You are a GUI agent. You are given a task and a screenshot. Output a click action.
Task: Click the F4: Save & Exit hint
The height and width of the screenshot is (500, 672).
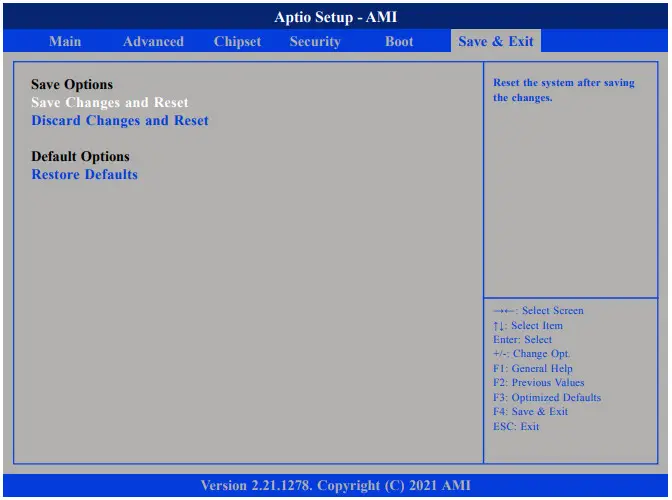click(530, 411)
